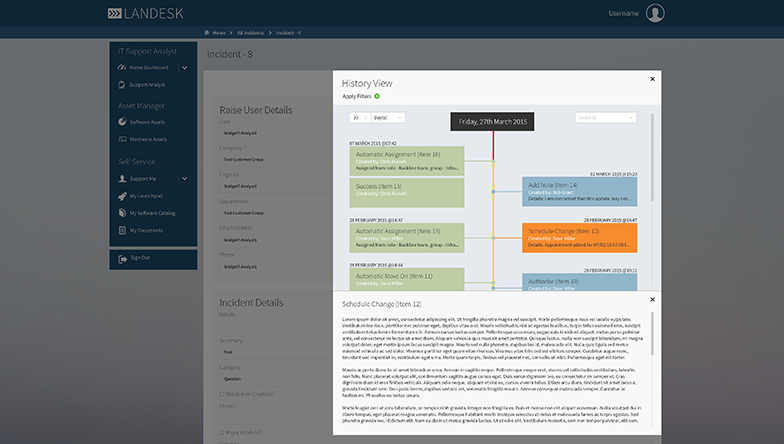Screen dimensions: 784x444
Task: Expand the Support Me chevron
Action: pos(184,178)
